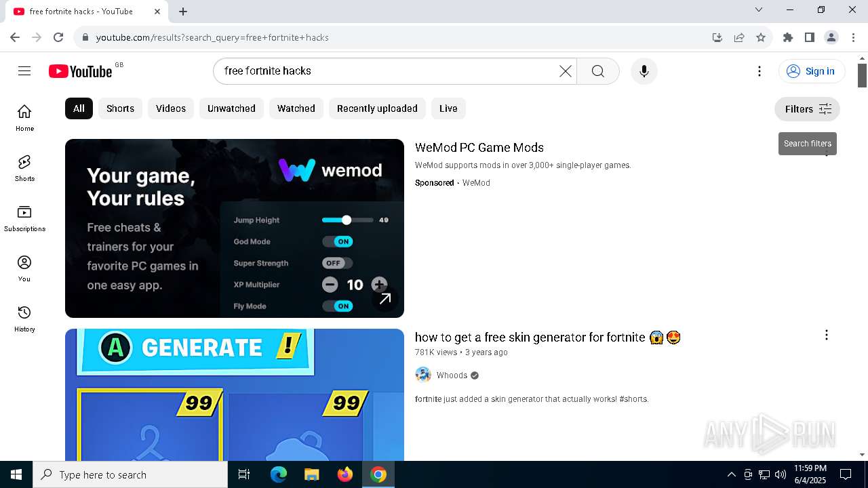Click install app icon in address bar
Image resolution: width=868 pixels, height=488 pixels.
717,37
